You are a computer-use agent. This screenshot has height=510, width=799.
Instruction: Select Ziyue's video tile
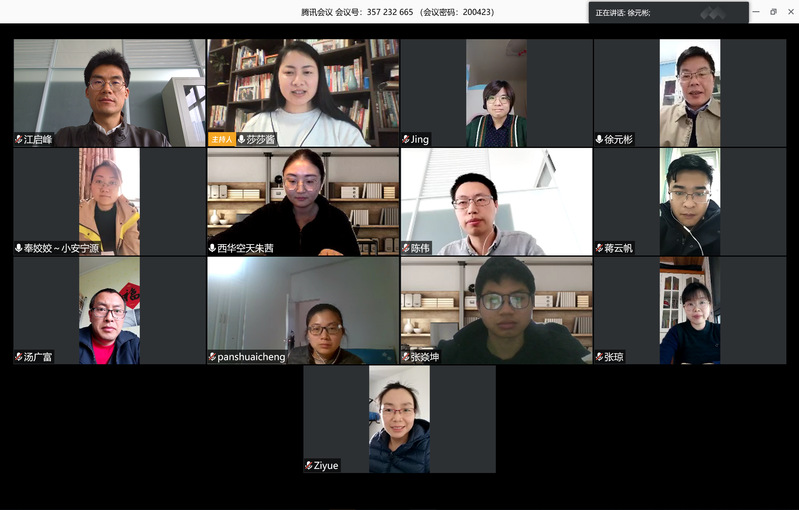click(x=400, y=419)
